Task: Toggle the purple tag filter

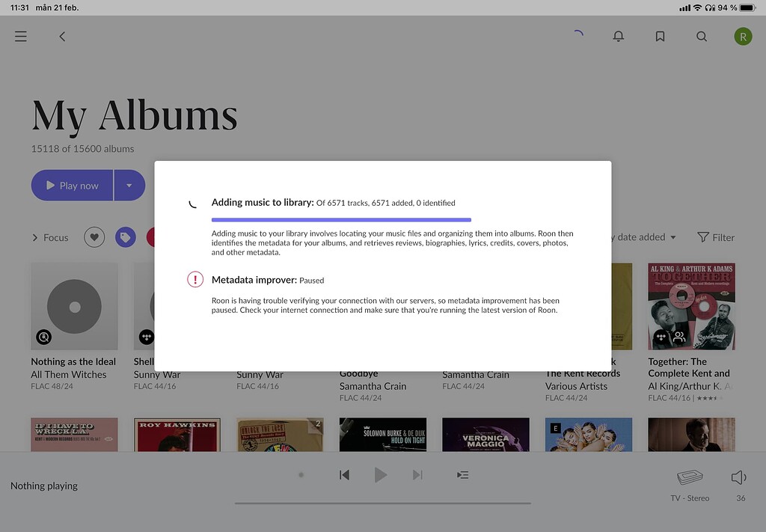Action: tap(126, 237)
